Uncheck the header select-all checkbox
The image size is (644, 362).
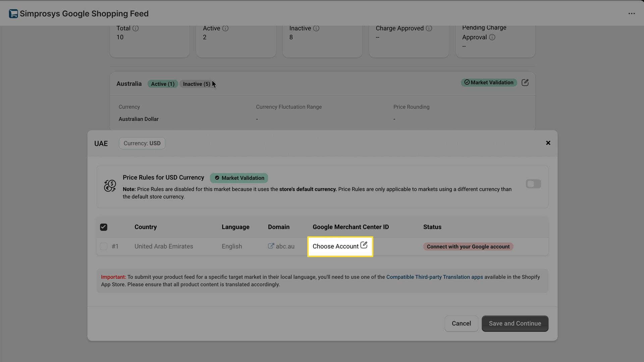103,227
